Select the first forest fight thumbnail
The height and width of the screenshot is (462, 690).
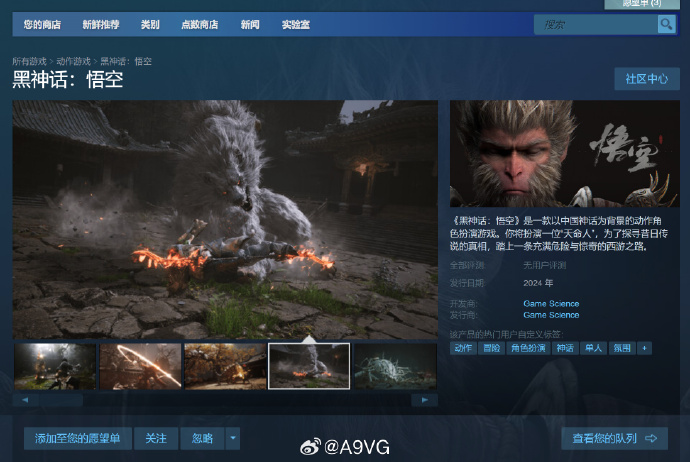[55, 367]
